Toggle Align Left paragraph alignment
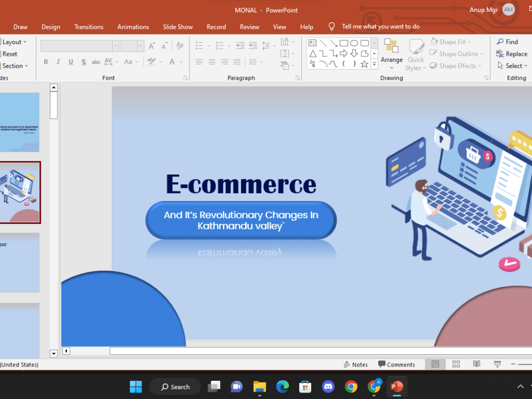Image resolution: width=532 pixels, height=399 pixels. 199,62
